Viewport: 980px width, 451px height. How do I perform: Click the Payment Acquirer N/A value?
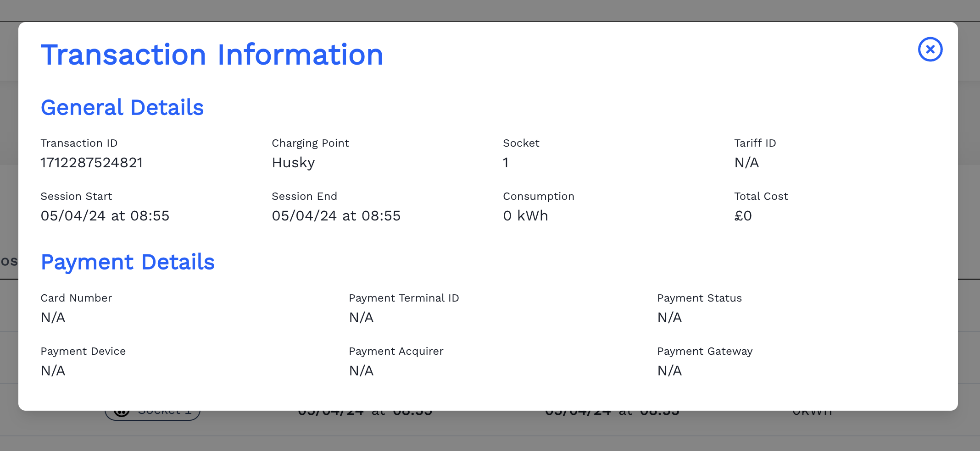361,371
